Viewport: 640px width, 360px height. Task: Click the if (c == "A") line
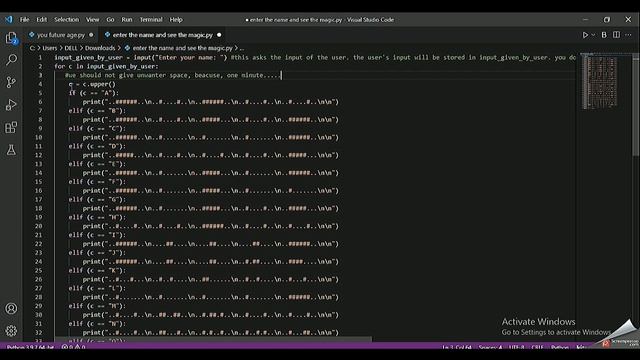tap(94, 93)
